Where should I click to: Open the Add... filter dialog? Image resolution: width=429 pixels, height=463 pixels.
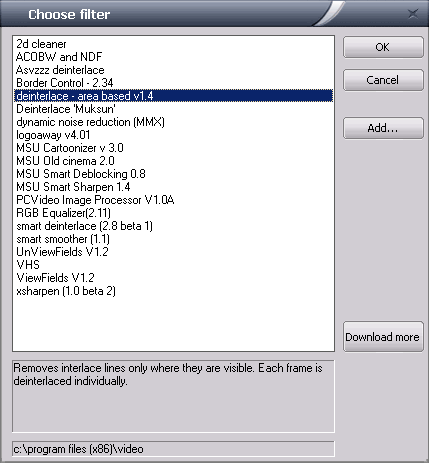coord(383,128)
